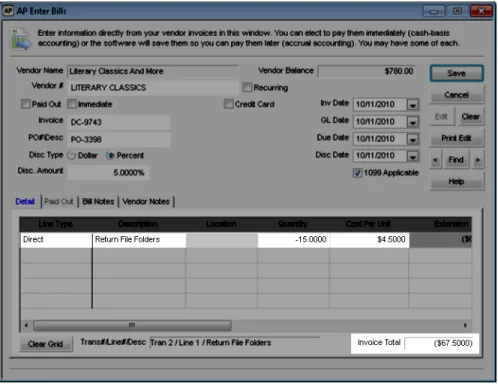Open the Paid Out tab
The width and height of the screenshot is (498, 384).
(59, 201)
